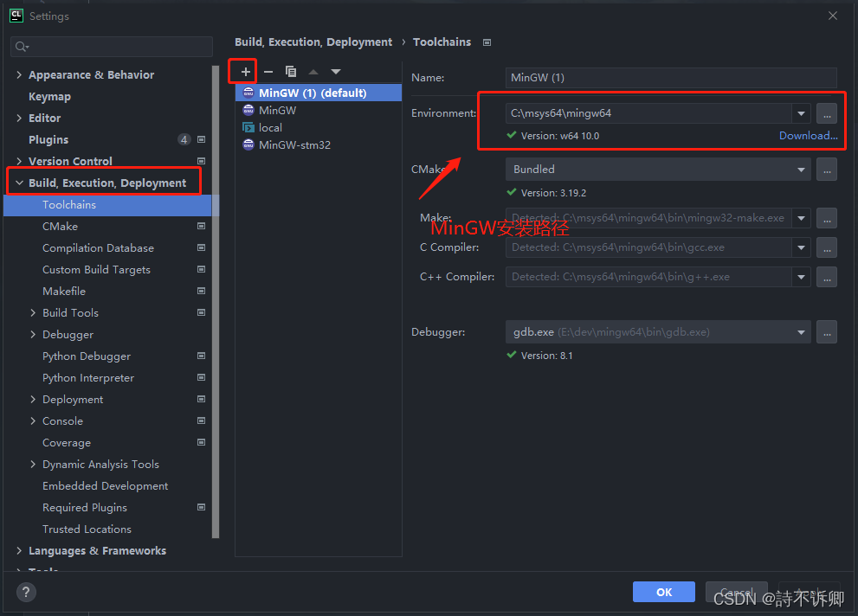Image resolution: width=858 pixels, height=616 pixels.
Task: Click project-level icon next to Console
Action: pyautogui.click(x=202, y=420)
